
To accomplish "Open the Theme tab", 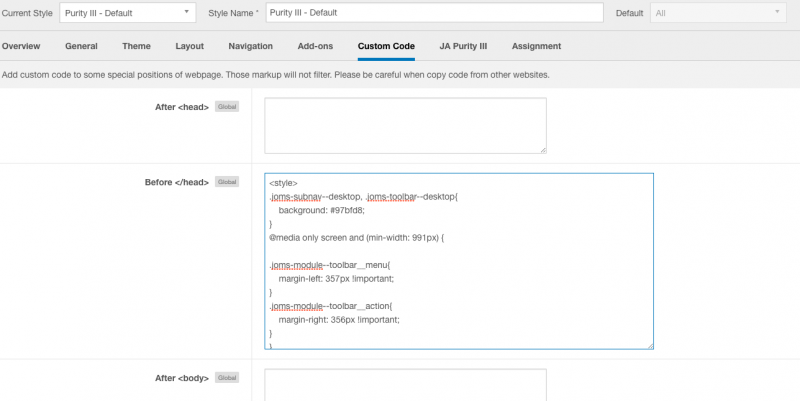I will click(136, 46).
